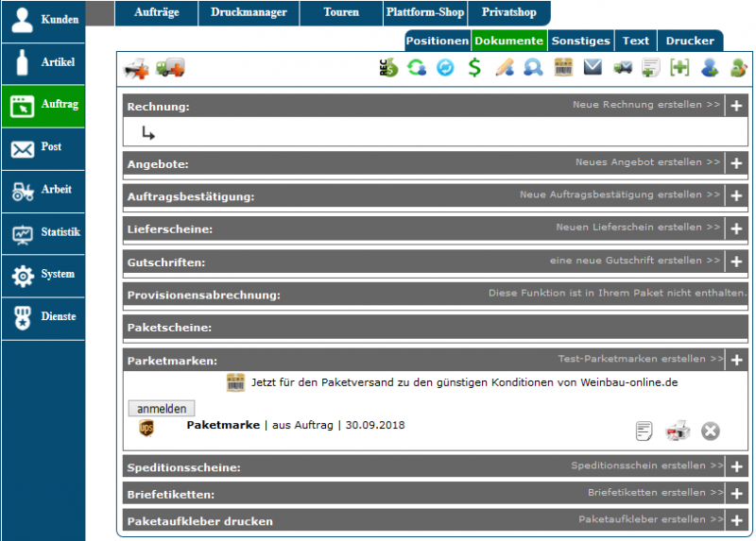Print the UPS Paketmarke entry
Viewport: 756px width, 541px height.
pyautogui.click(x=678, y=431)
